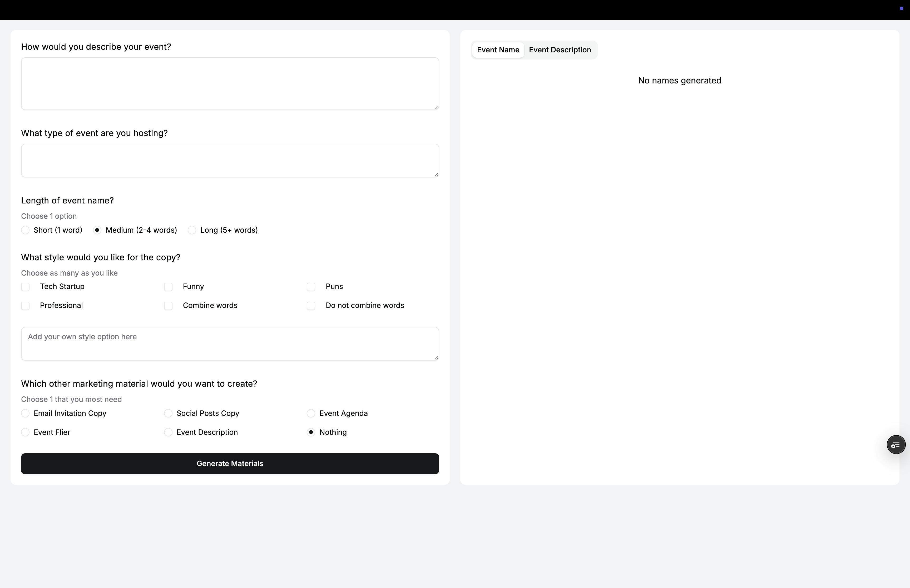The image size is (910, 588).
Task: Grab resize handle of event description box
Action: tap(436, 107)
